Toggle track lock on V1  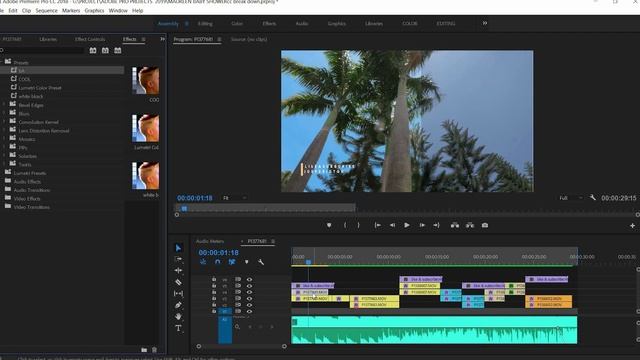pos(214,311)
